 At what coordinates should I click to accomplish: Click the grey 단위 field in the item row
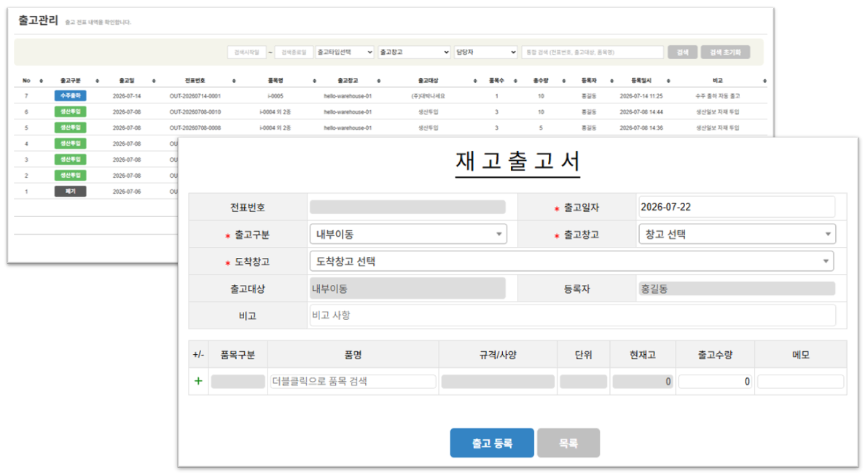(584, 382)
